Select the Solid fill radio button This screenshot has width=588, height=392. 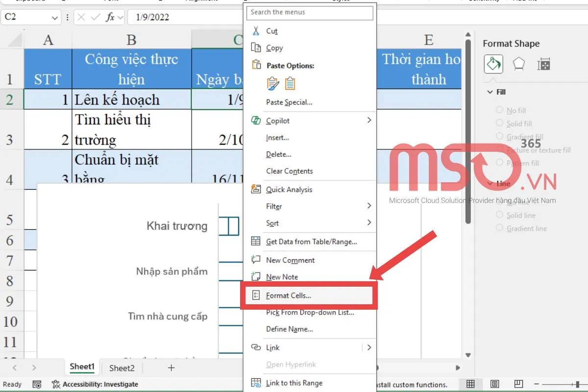click(x=498, y=123)
